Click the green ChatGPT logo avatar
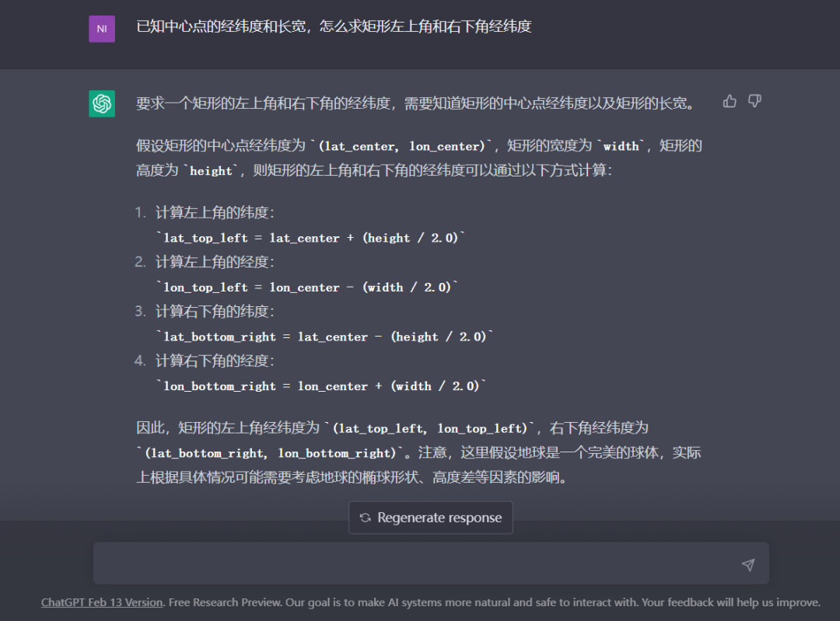 coord(102,103)
